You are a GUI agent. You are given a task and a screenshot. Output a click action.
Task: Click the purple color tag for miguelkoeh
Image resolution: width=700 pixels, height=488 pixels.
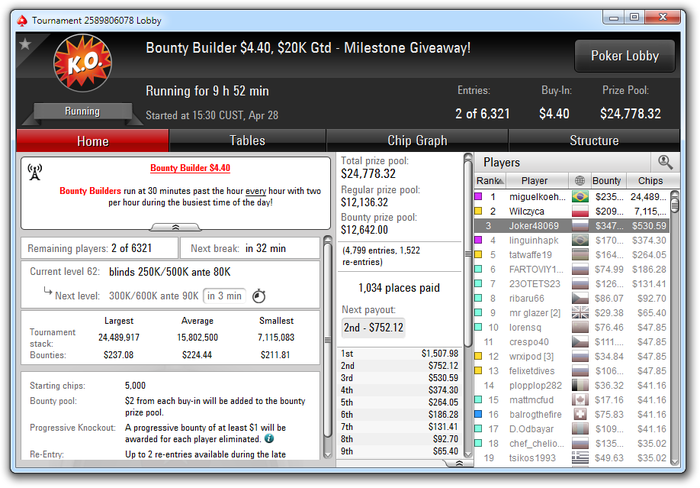tap(478, 196)
